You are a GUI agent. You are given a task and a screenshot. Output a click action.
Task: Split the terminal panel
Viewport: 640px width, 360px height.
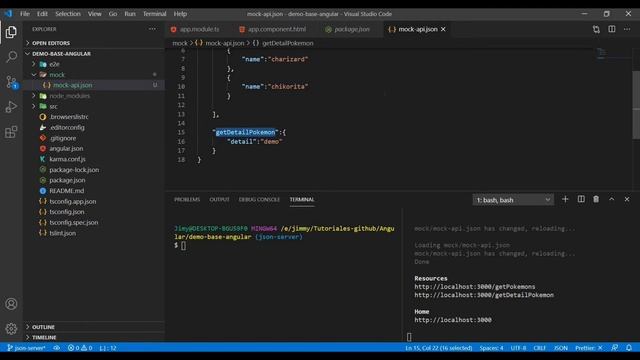coord(581,199)
